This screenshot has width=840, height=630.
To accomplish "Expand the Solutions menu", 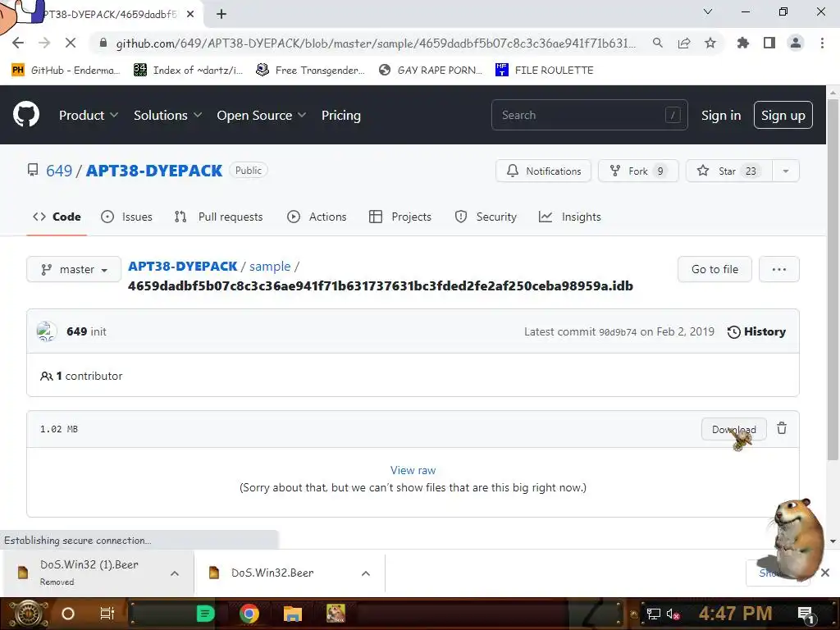I will click(x=167, y=115).
